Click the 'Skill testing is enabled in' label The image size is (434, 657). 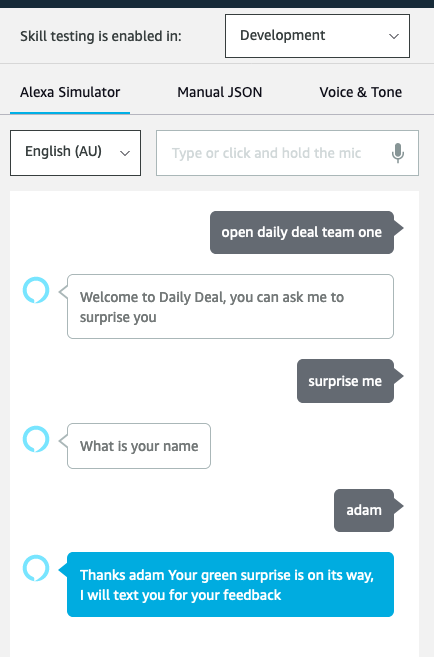click(x=101, y=36)
